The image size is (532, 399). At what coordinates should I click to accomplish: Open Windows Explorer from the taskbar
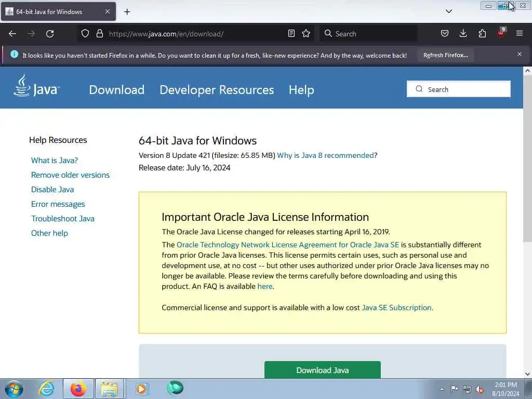[109, 389]
